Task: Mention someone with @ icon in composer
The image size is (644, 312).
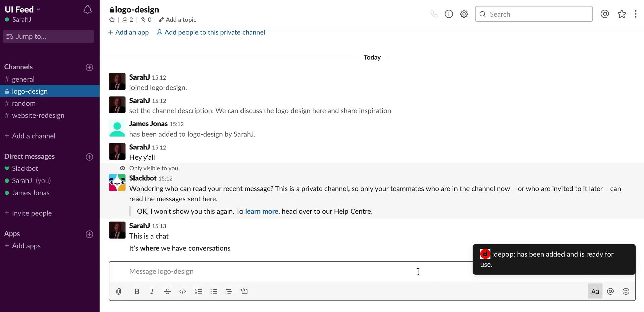Action: click(610, 291)
